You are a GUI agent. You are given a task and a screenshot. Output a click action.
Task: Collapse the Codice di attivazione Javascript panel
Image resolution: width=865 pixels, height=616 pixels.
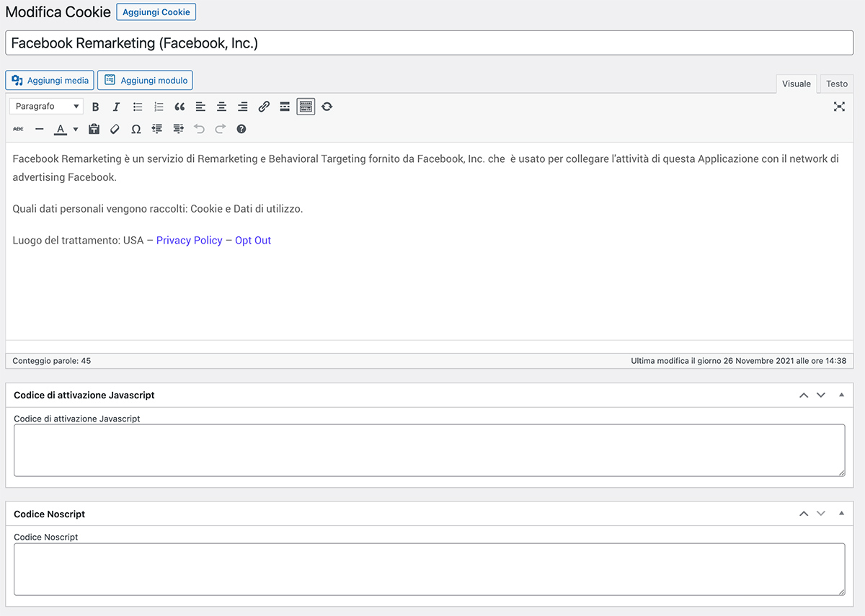pos(841,395)
